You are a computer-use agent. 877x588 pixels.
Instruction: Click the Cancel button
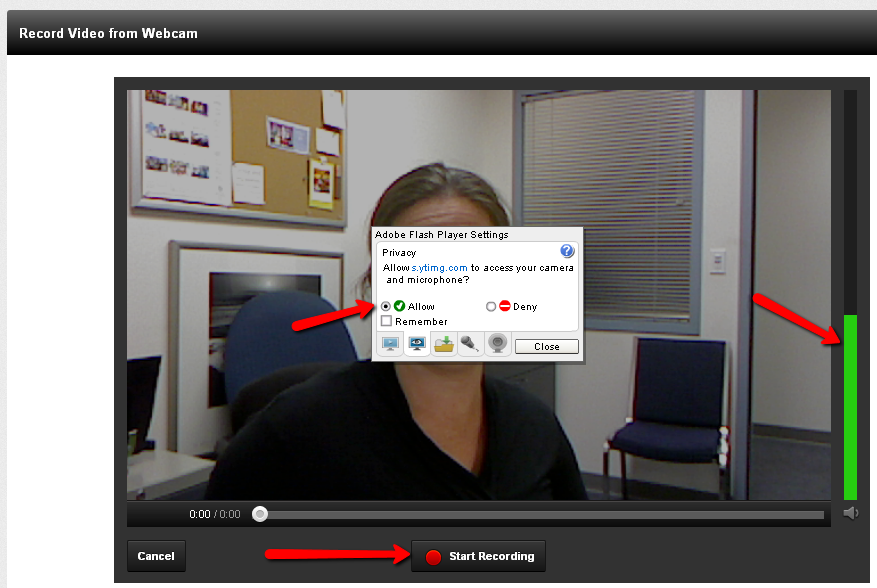point(156,556)
